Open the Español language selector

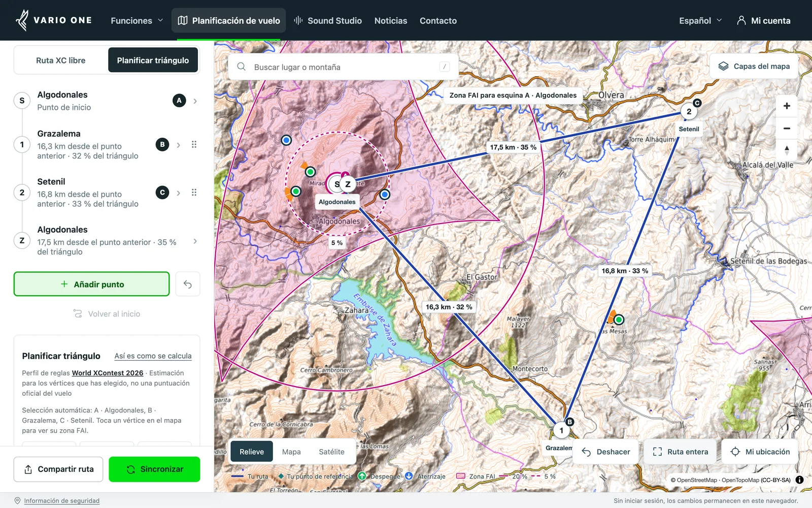coord(700,21)
